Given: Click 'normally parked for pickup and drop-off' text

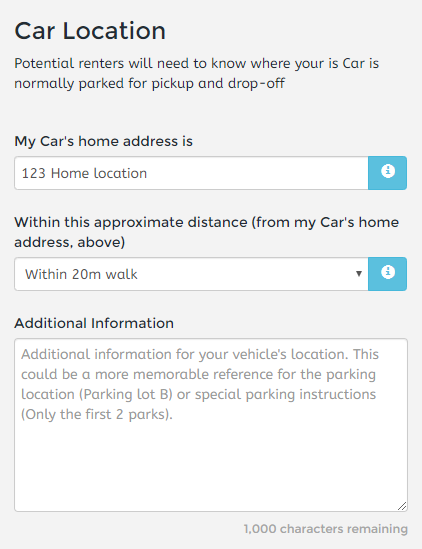Looking at the screenshot, I should click(x=150, y=84).
